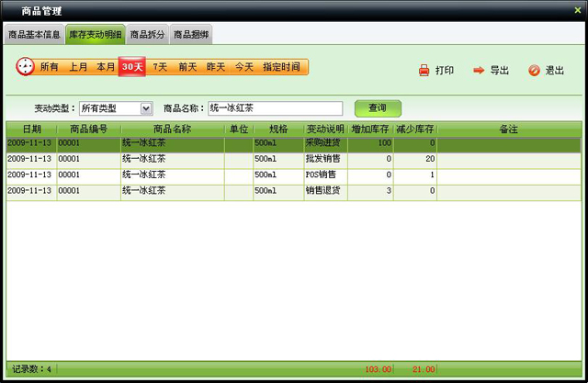
Task: Choose the 上月 time range option
Action: tap(78, 67)
